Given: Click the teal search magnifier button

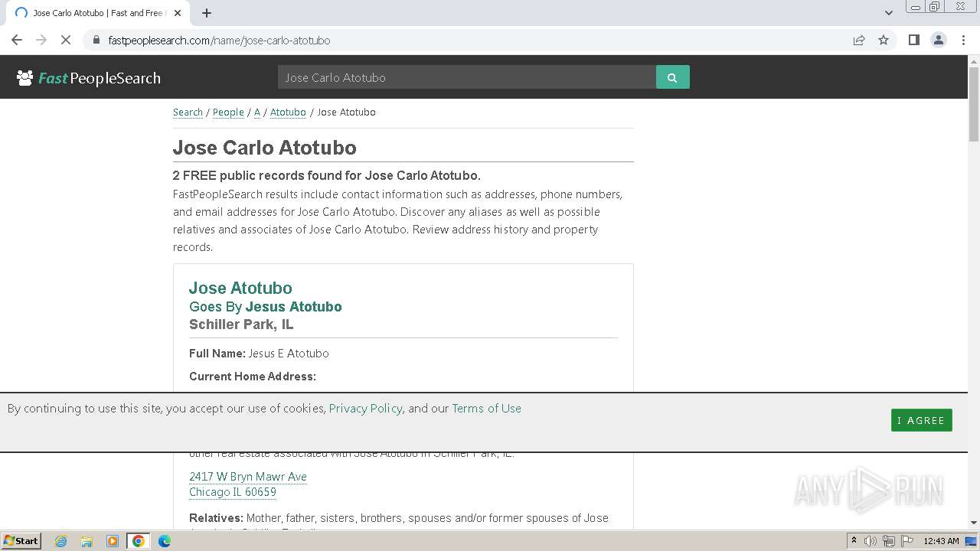Looking at the screenshot, I should [672, 77].
